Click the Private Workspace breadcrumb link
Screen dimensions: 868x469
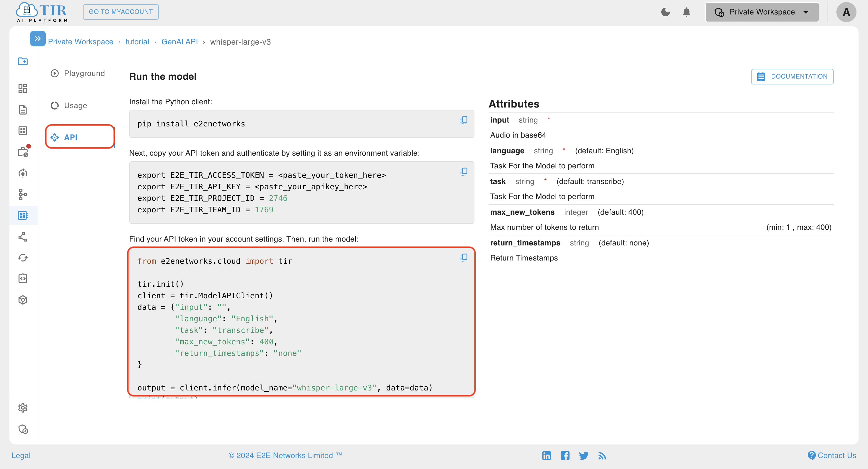click(x=81, y=42)
